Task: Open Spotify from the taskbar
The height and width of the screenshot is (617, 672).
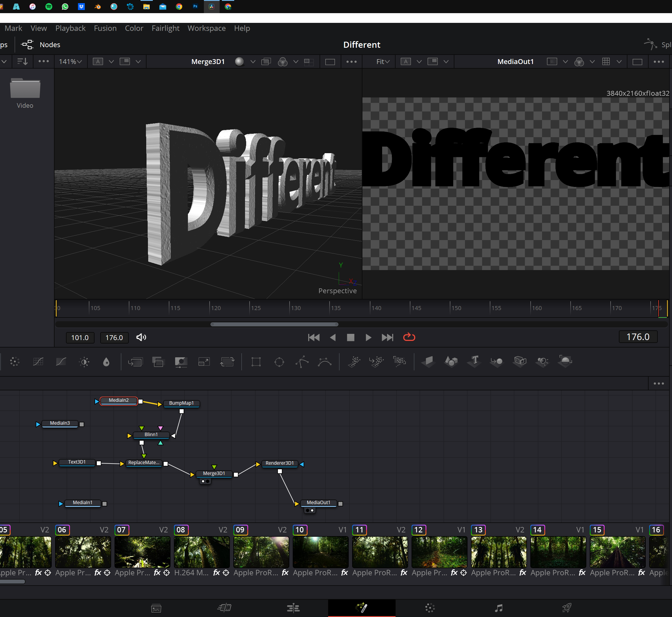Action: point(49,6)
